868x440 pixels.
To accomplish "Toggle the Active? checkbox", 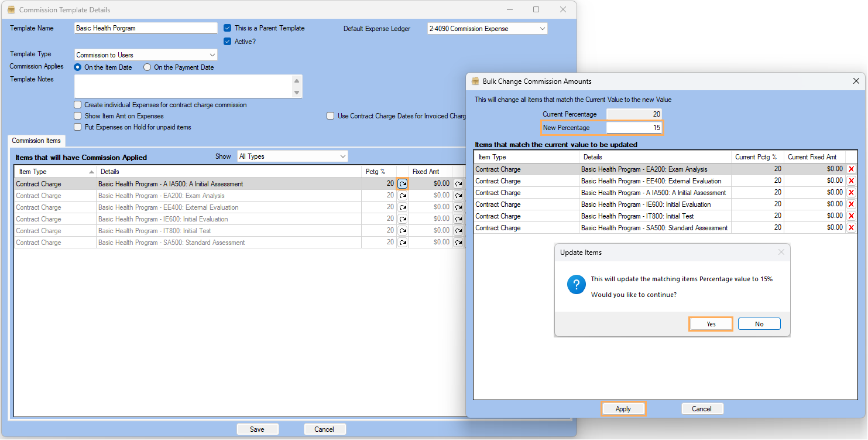I will click(x=228, y=42).
